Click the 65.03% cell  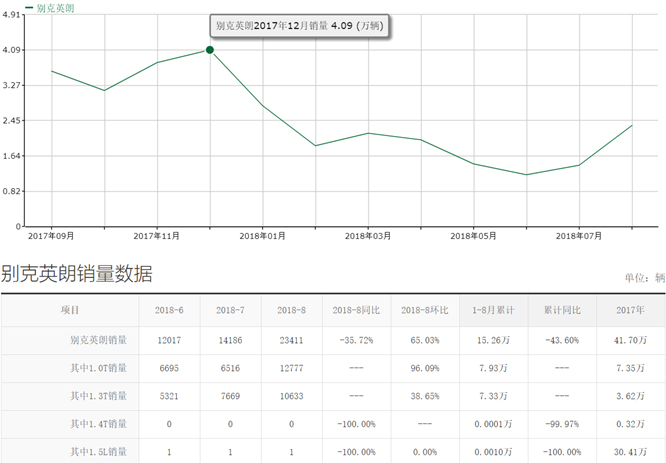click(x=425, y=341)
